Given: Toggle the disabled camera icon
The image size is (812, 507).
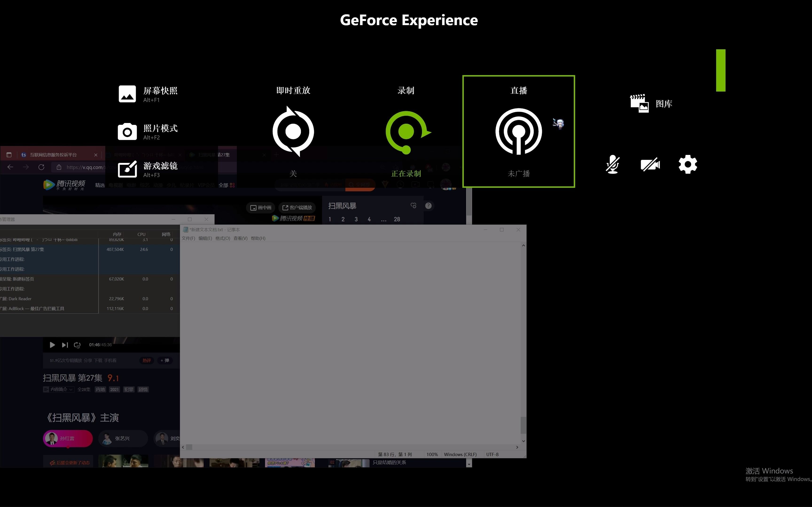Looking at the screenshot, I should click(650, 165).
